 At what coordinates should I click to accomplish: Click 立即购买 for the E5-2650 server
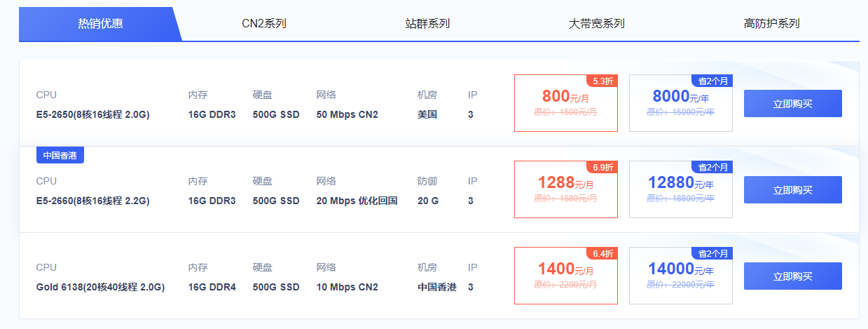(x=792, y=104)
